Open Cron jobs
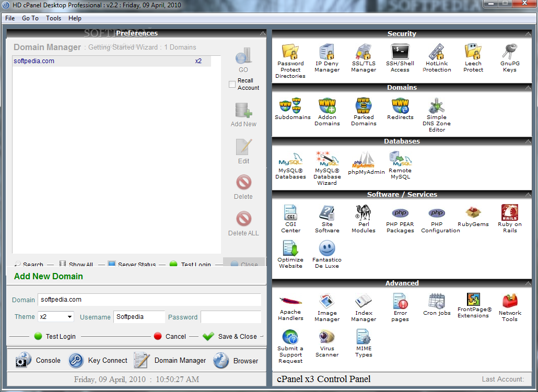 click(437, 304)
